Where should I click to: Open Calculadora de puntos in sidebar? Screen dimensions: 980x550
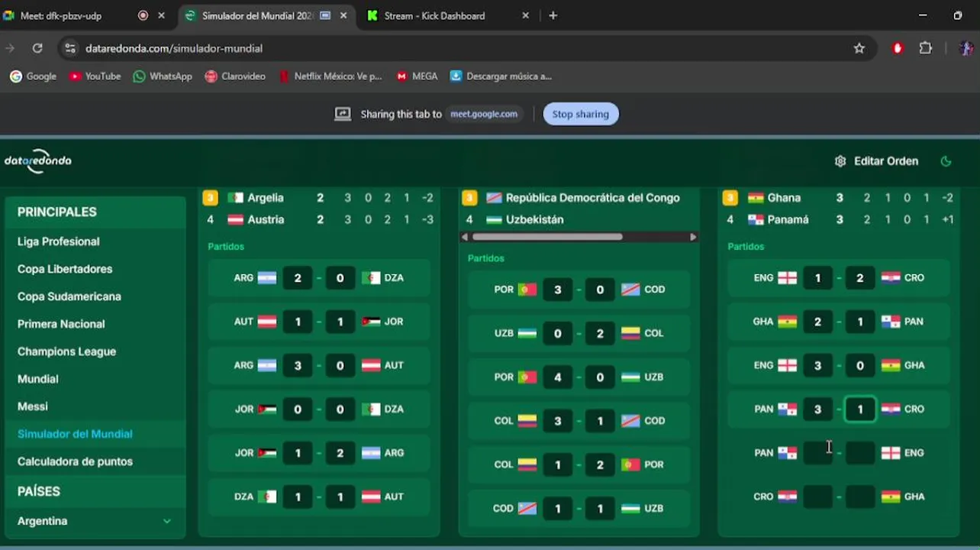(75, 461)
